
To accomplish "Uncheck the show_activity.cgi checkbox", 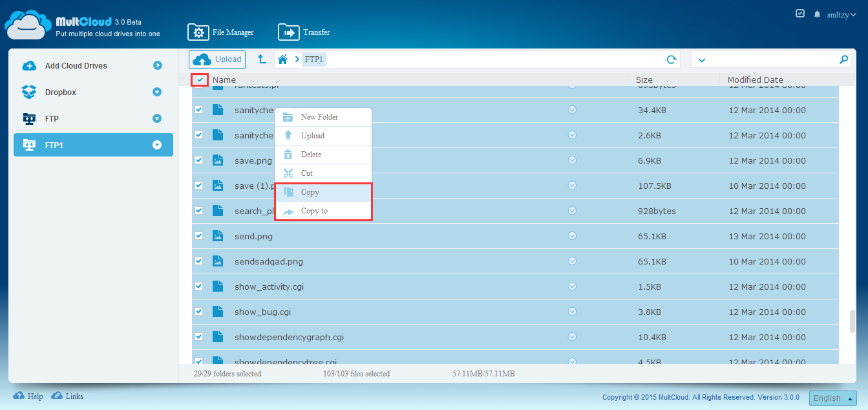I will point(198,286).
